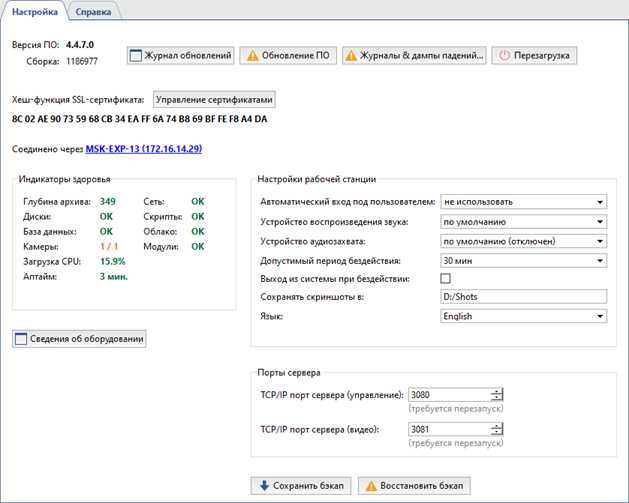Open Сведения об оборудовании hardware info
Image resolution: width=629 pixels, height=503 pixels.
(80, 339)
